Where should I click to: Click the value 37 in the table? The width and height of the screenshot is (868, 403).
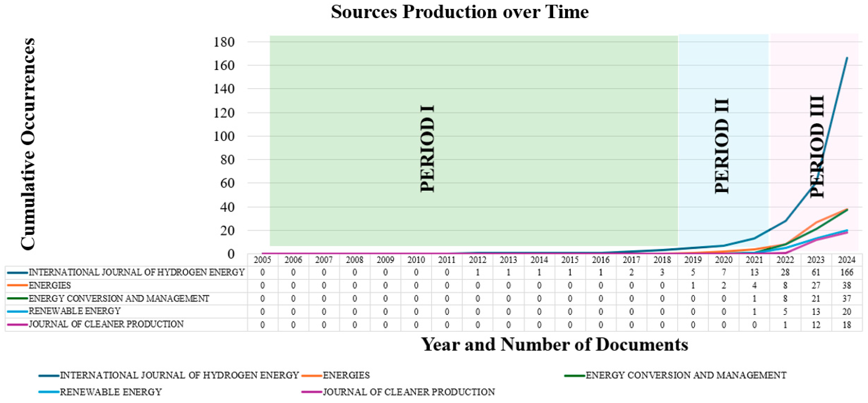click(x=847, y=299)
